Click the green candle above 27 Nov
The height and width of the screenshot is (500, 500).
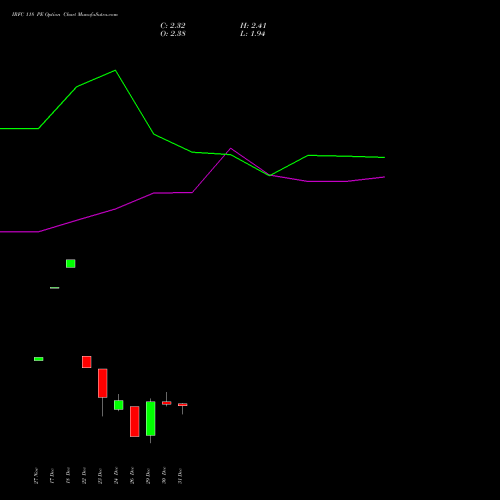pos(39,359)
